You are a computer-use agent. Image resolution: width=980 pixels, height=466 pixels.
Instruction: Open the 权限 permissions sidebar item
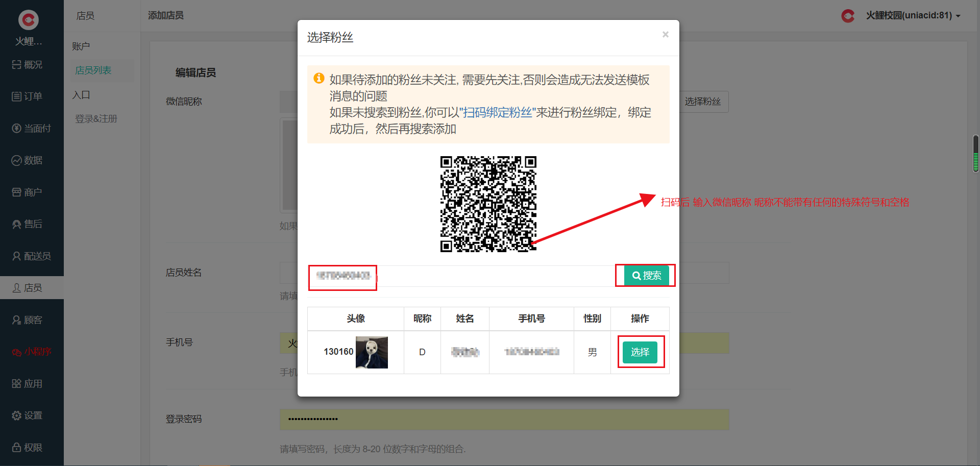(x=27, y=448)
